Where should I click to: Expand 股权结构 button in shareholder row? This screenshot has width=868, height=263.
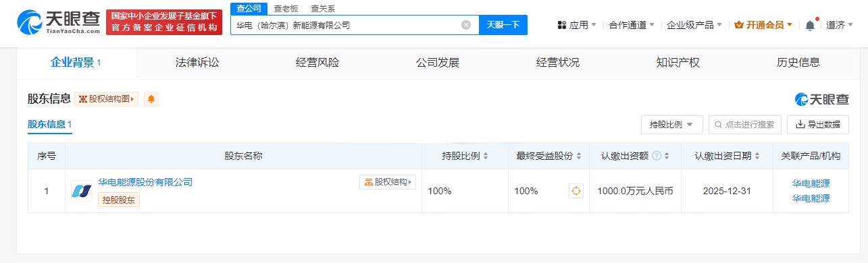click(388, 182)
